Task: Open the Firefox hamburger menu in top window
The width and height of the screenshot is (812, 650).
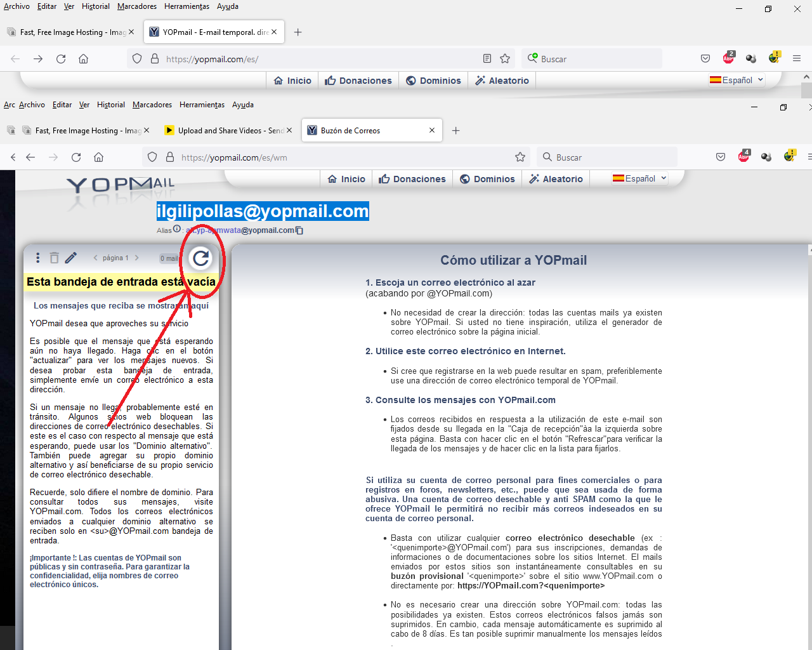Action: (797, 58)
